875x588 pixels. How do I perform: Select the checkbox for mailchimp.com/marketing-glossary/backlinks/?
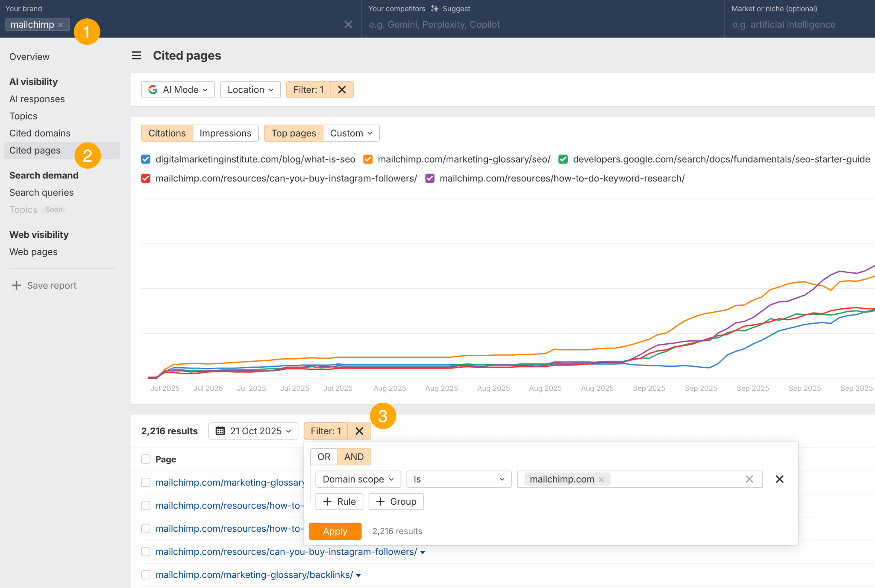pyautogui.click(x=146, y=575)
